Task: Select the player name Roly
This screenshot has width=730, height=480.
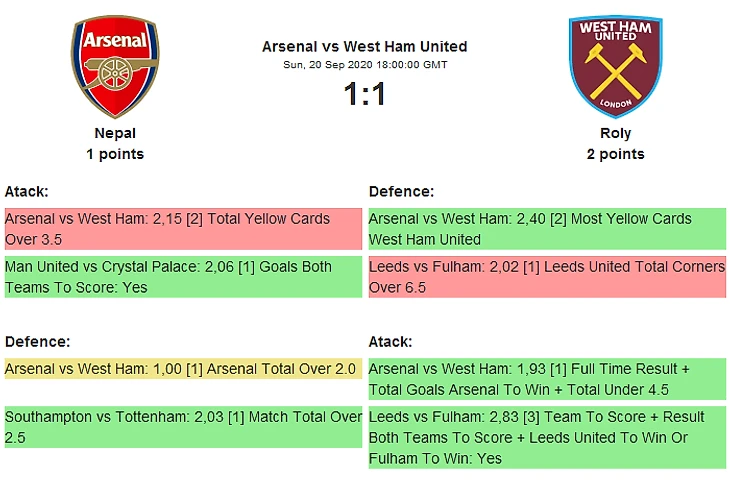Action: pyautogui.click(x=616, y=133)
